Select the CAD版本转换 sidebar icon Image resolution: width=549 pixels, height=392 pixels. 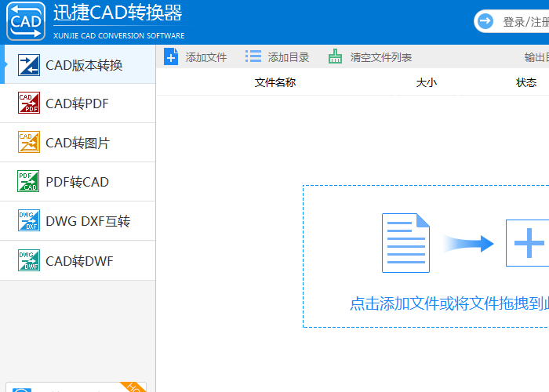click(29, 65)
